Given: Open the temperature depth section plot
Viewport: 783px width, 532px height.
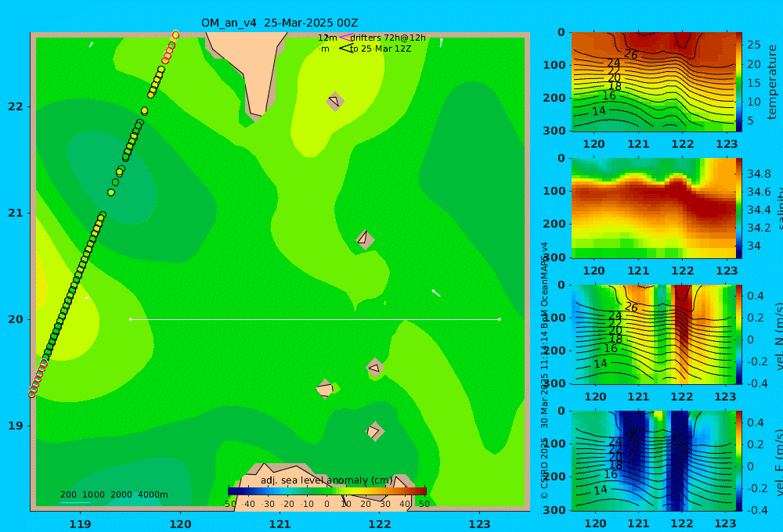Looking at the screenshot, I should point(653,82).
